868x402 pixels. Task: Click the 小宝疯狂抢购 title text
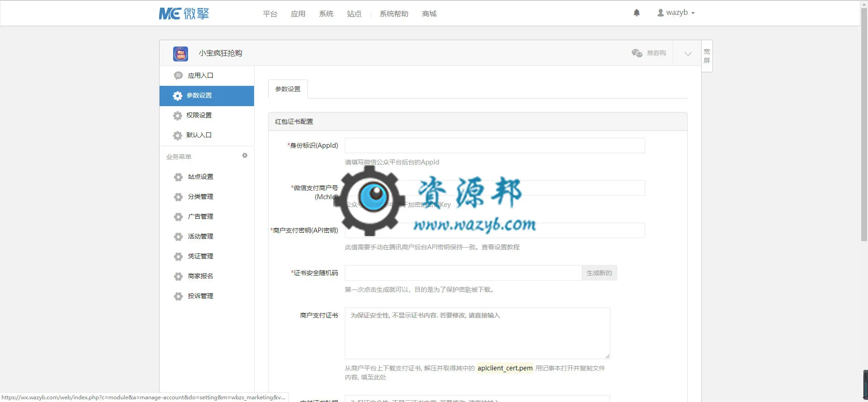click(x=221, y=53)
